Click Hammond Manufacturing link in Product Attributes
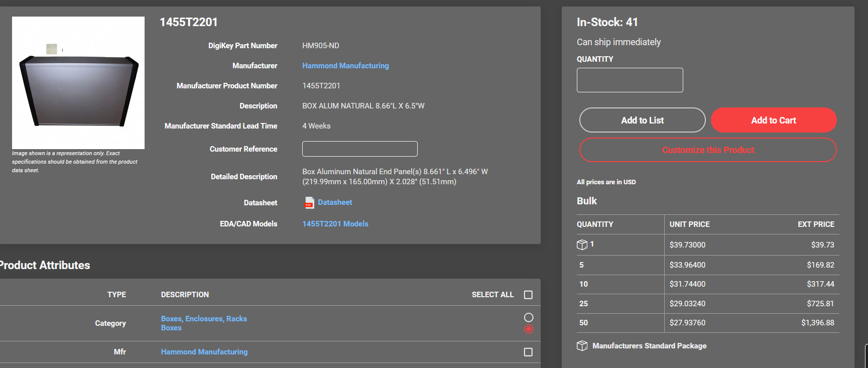Screen dimensions: 868x368 coord(204,352)
